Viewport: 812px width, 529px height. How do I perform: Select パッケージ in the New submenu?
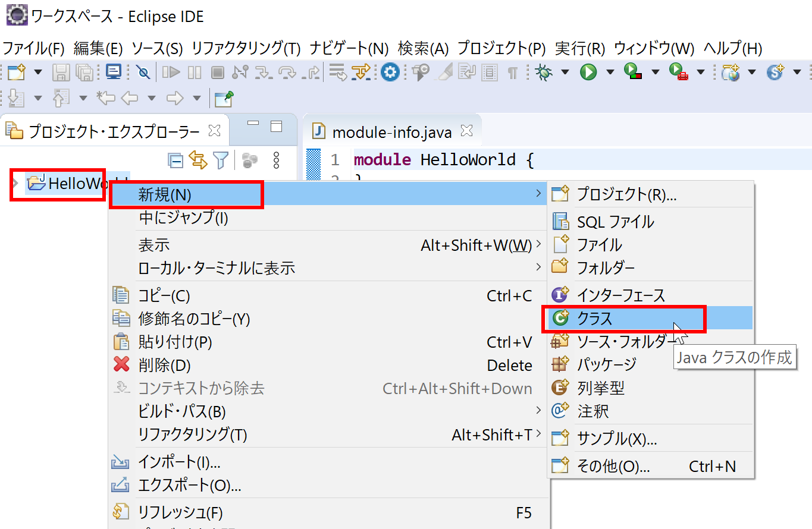pos(651,364)
